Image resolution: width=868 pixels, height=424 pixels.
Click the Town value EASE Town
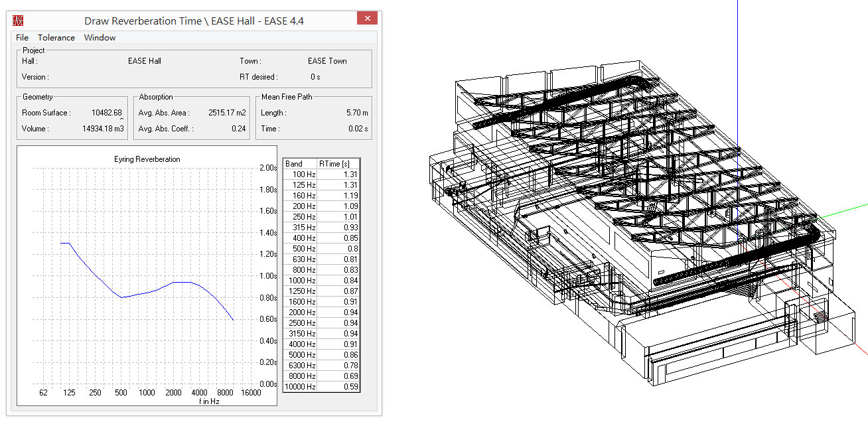click(x=327, y=61)
